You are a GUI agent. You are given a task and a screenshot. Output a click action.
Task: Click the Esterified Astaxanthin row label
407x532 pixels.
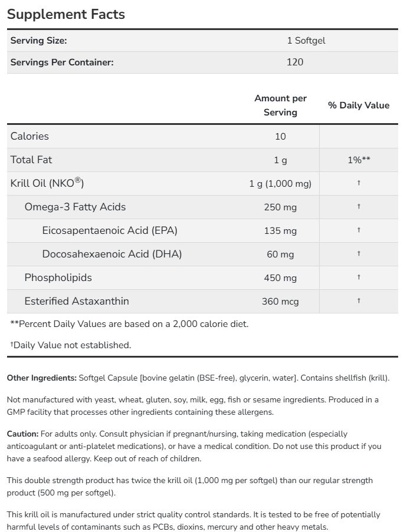coord(77,301)
